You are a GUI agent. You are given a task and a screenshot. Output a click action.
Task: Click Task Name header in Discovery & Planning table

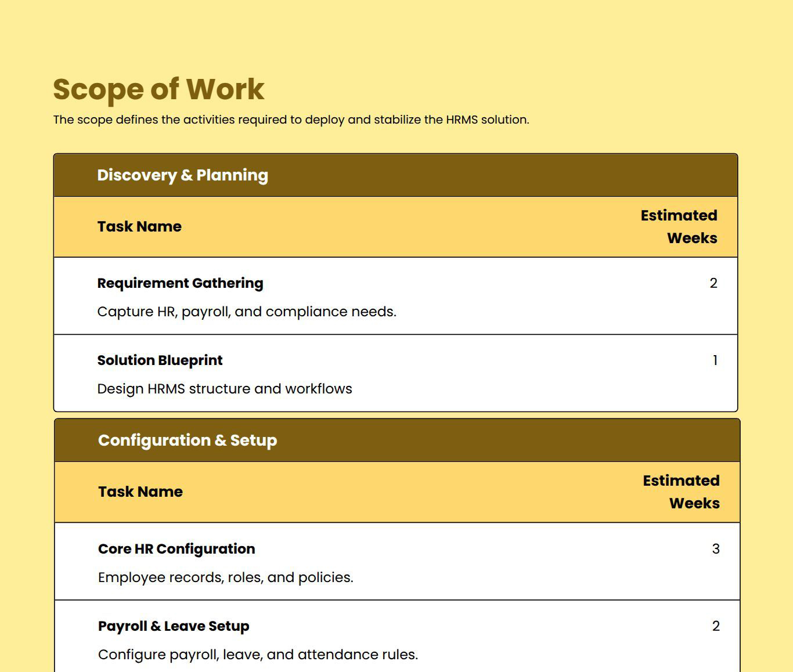click(139, 227)
